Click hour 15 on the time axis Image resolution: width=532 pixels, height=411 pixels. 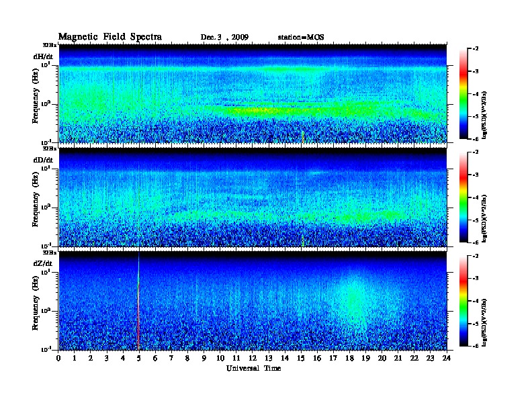pyautogui.click(x=301, y=359)
